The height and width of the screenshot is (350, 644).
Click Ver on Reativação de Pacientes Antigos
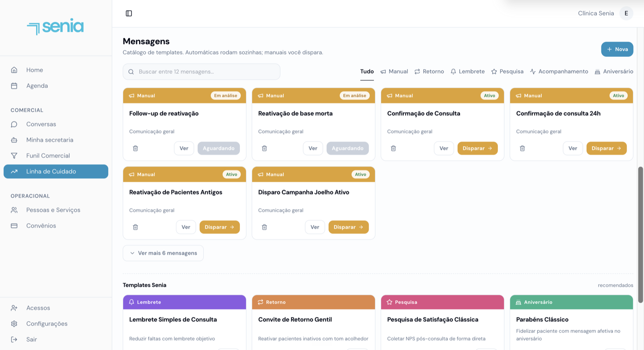point(186,227)
